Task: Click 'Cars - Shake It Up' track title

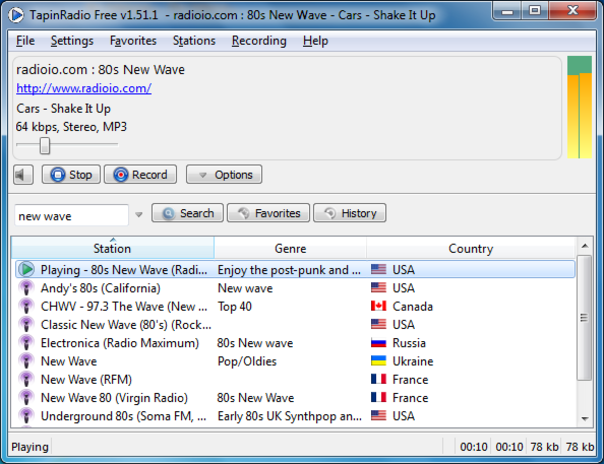Action: (x=64, y=109)
